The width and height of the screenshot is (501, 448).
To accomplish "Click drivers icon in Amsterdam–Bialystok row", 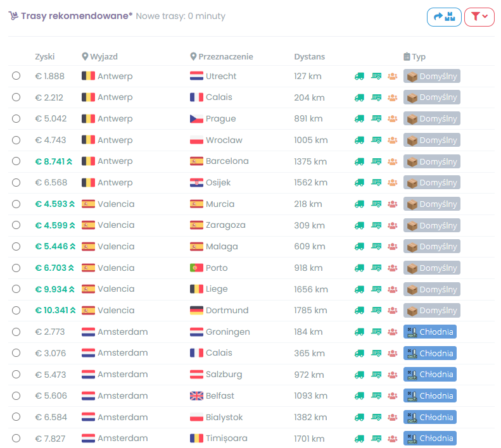I will click(x=392, y=418).
